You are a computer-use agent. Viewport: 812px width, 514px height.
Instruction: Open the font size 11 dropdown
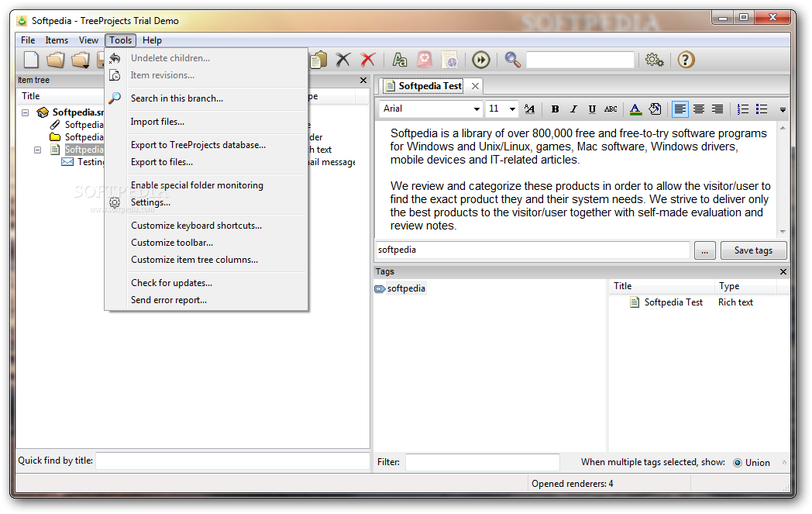[x=511, y=109]
